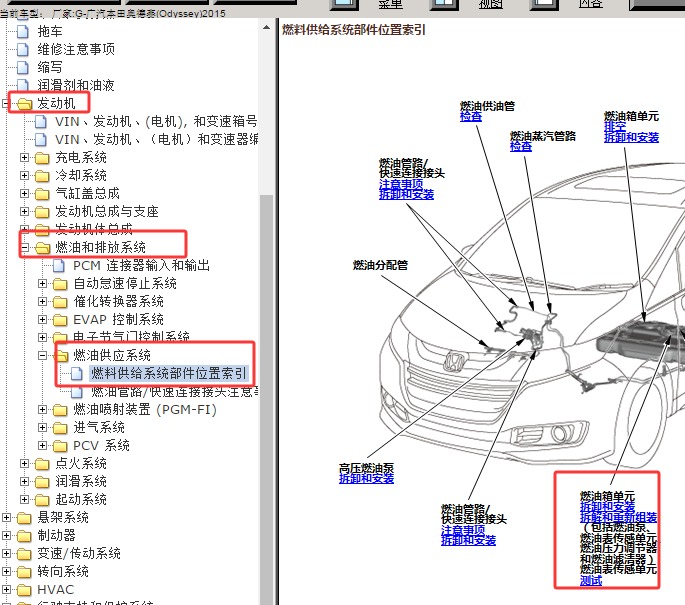Click the 发动机 open folder icon
This screenshot has height=605, width=685.
(x=25, y=104)
